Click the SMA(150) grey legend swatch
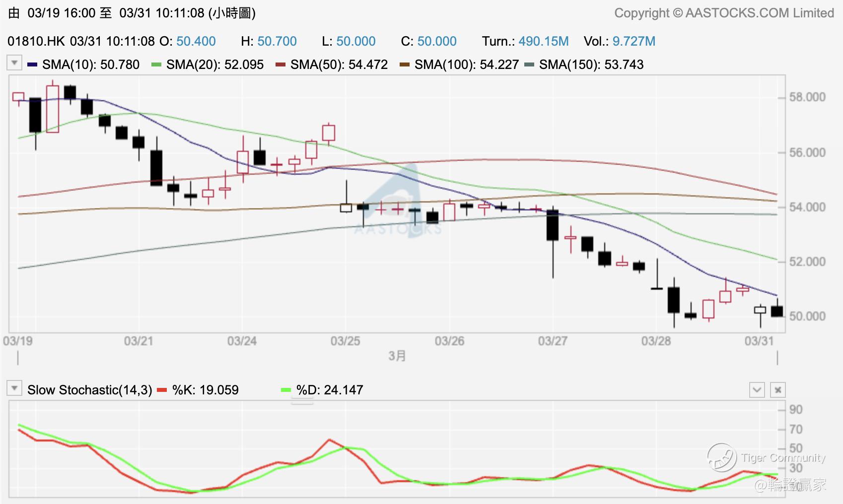Screen dimensions: 843x504 (x=529, y=64)
